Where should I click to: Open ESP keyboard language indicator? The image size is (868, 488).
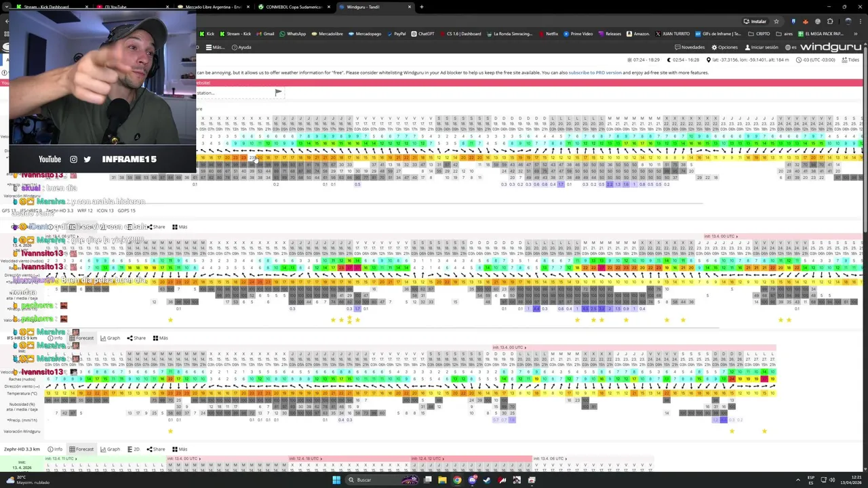point(811,480)
